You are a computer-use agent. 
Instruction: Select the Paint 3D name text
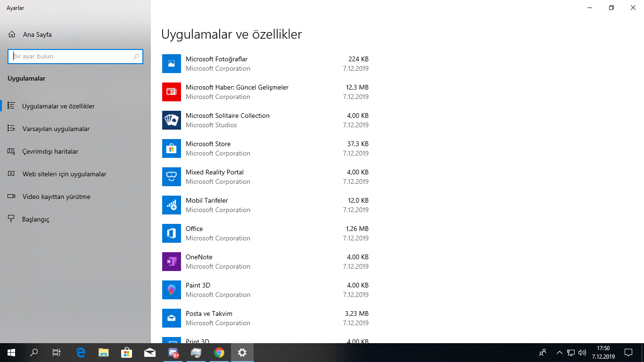pyautogui.click(x=198, y=285)
